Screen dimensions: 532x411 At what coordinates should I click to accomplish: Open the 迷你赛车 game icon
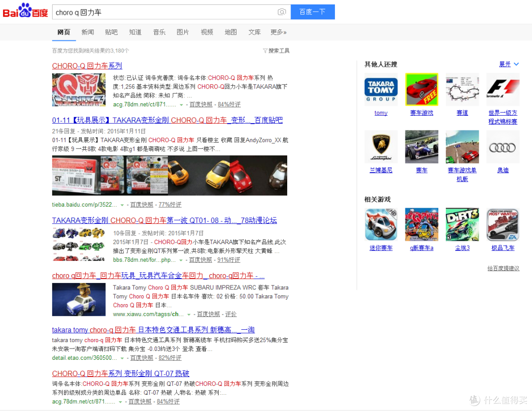point(381,224)
